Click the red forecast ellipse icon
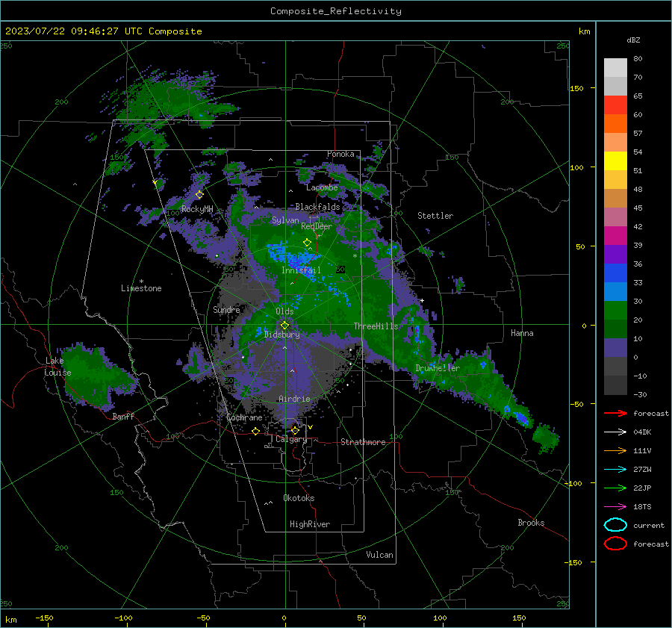This screenshot has width=672, height=628. [x=615, y=544]
